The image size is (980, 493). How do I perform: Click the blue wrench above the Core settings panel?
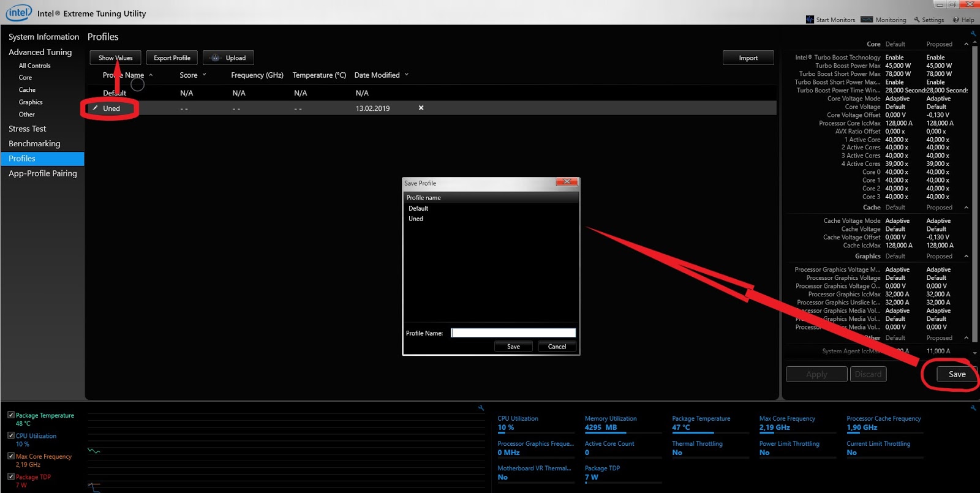coord(973,34)
